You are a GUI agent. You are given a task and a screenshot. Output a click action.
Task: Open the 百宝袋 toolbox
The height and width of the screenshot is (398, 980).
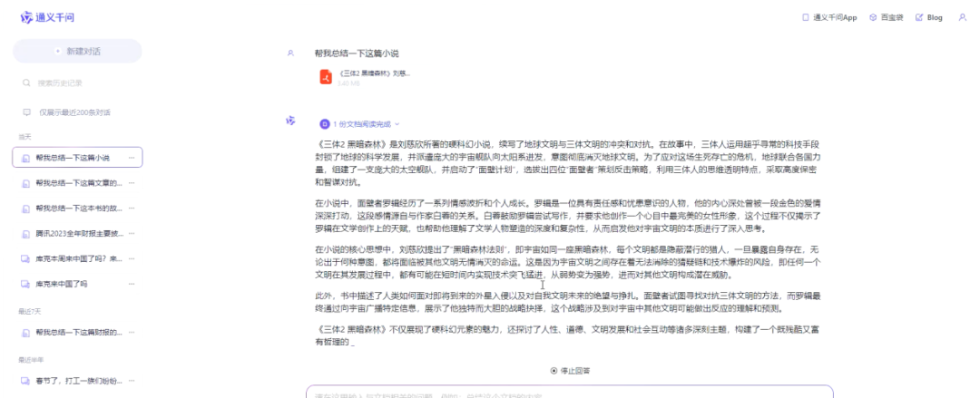pos(887,17)
